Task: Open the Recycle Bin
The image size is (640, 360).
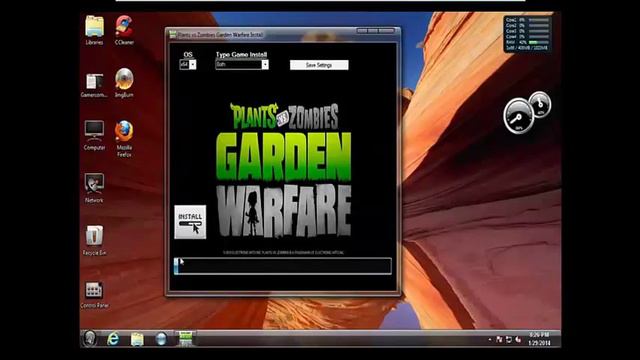Action: point(94,241)
